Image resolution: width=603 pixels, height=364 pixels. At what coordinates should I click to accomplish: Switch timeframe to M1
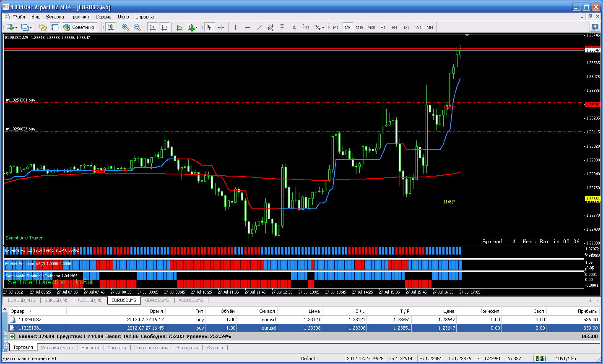[336, 27]
